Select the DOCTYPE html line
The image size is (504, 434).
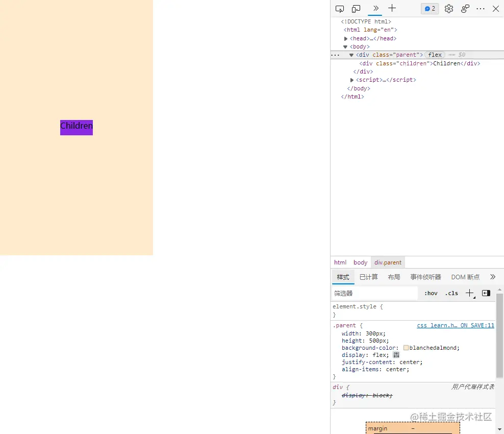pyautogui.click(x=366, y=21)
